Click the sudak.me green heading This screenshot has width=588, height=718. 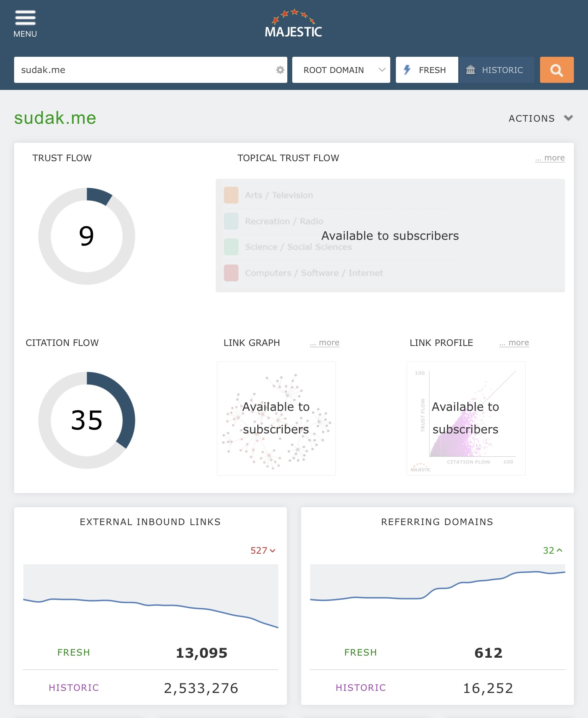[55, 118]
